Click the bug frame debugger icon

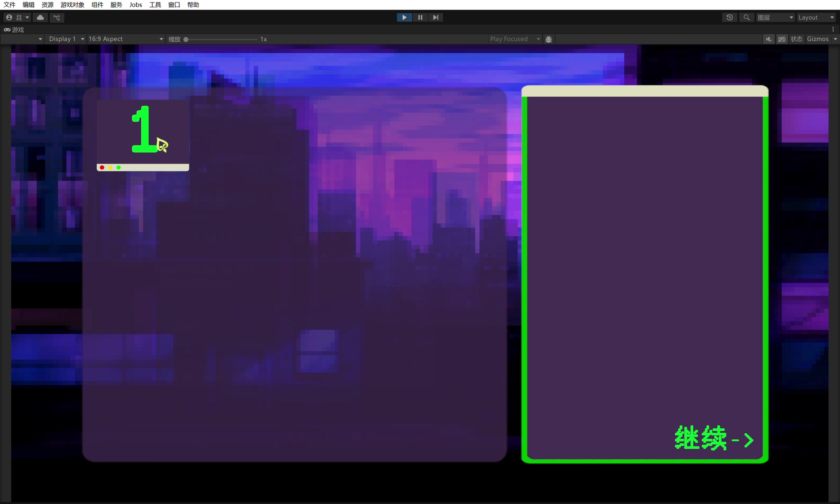[548, 39]
